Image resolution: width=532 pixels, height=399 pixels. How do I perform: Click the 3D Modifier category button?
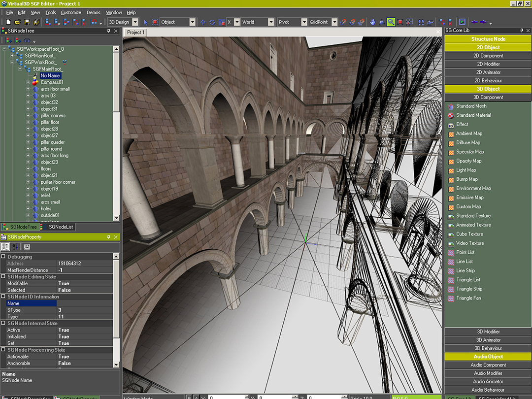click(488, 332)
